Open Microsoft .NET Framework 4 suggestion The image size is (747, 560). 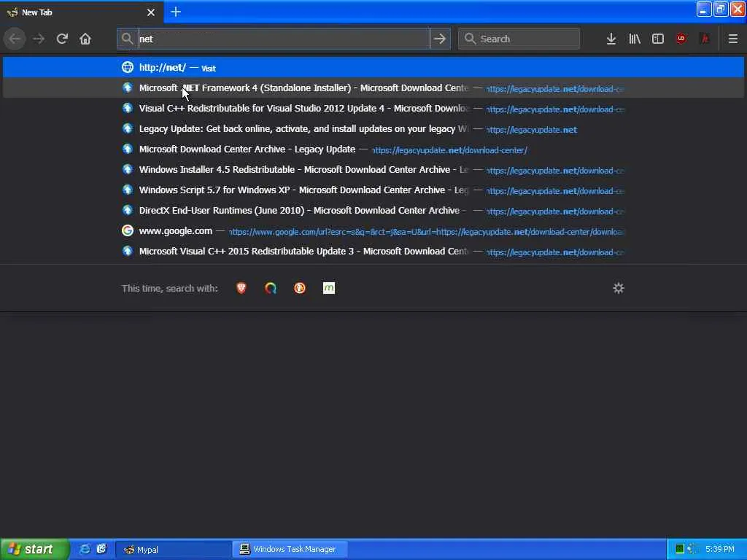[x=373, y=87]
